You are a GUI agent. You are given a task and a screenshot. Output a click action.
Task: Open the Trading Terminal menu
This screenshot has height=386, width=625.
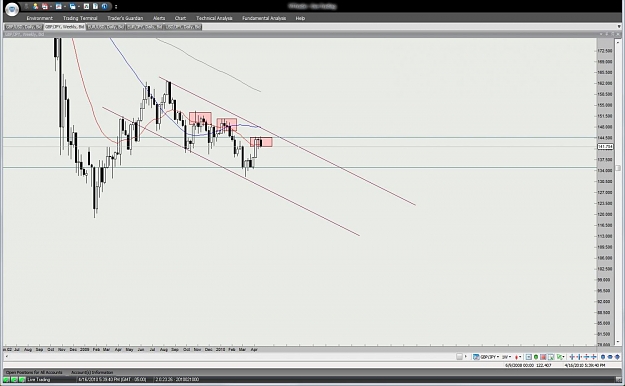(80, 18)
